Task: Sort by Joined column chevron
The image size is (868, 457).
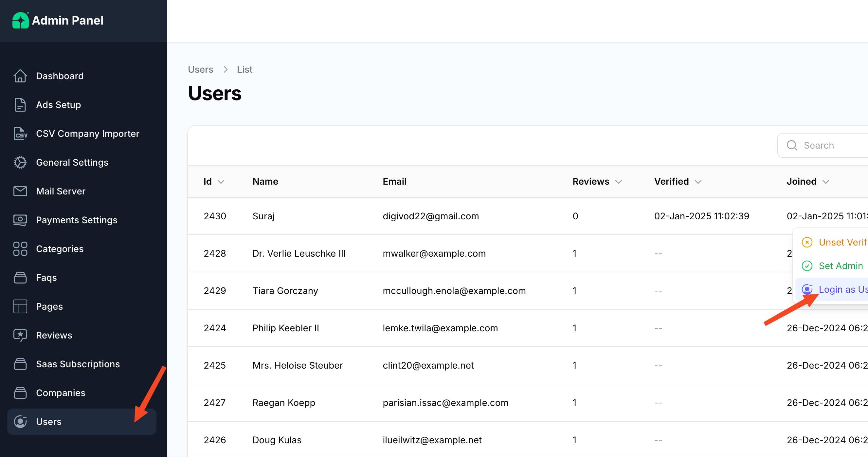Action: pos(825,182)
